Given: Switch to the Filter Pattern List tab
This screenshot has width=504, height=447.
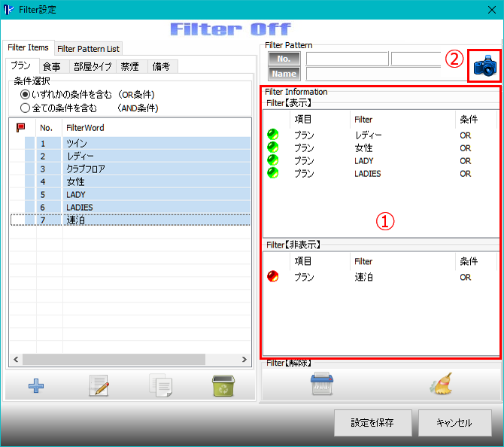Looking at the screenshot, I should [x=88, y=49].
